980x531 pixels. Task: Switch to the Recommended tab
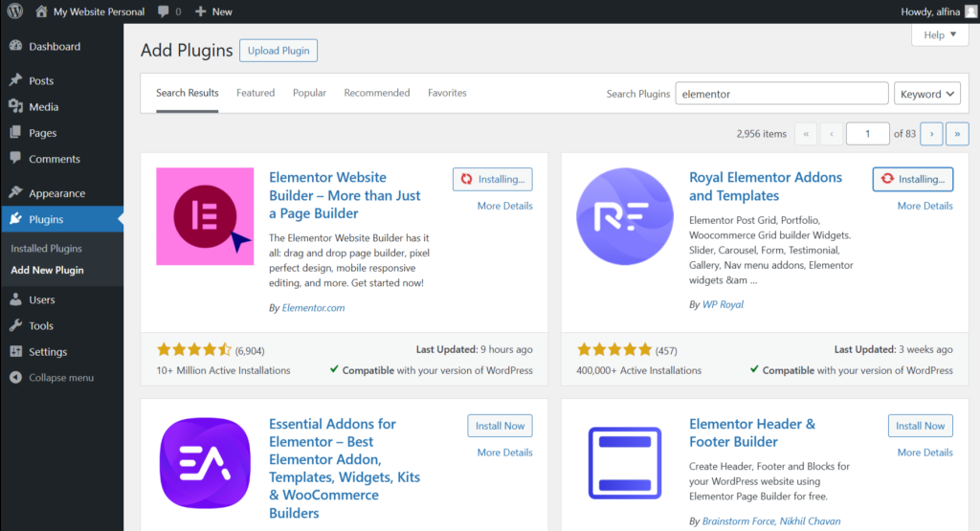[x=377, y=93]
